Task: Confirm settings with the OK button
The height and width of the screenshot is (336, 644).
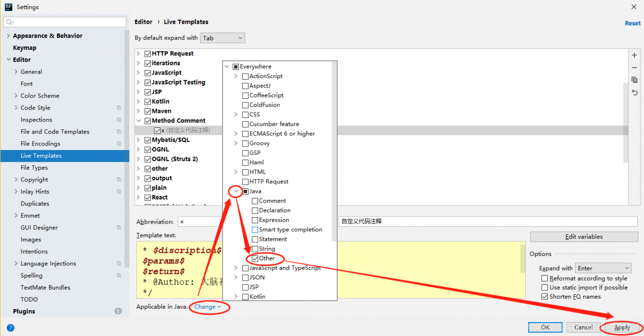Action: (x=545, y=327)
